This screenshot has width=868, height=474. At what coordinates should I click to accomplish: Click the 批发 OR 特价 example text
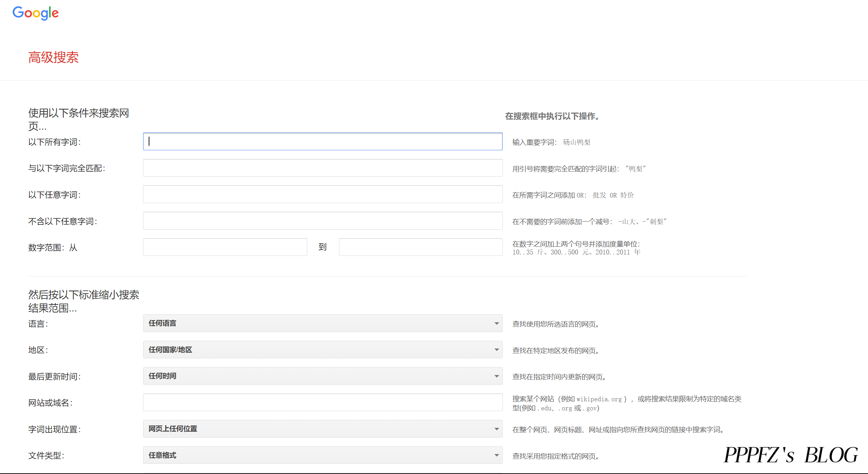click(613, 195)
